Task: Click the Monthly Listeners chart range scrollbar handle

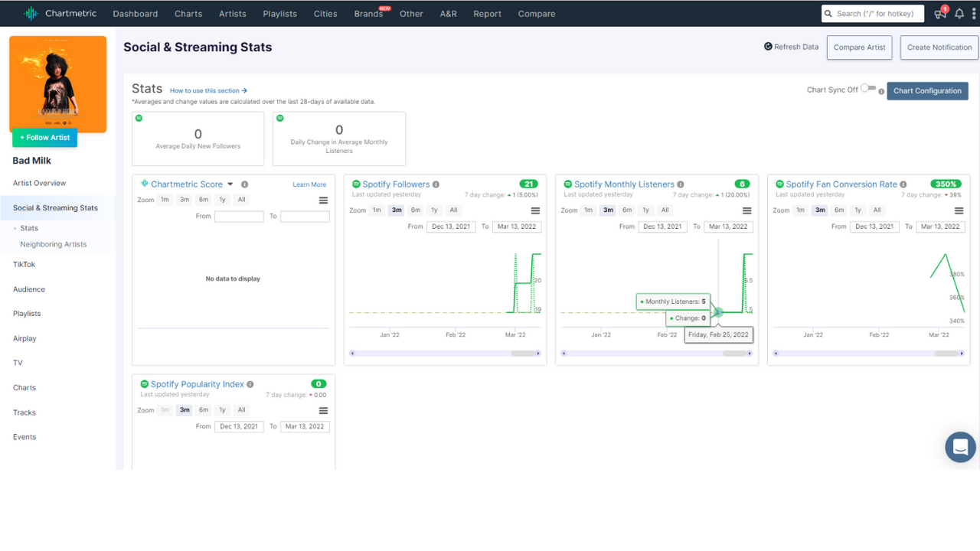Action: click(734, 354)
